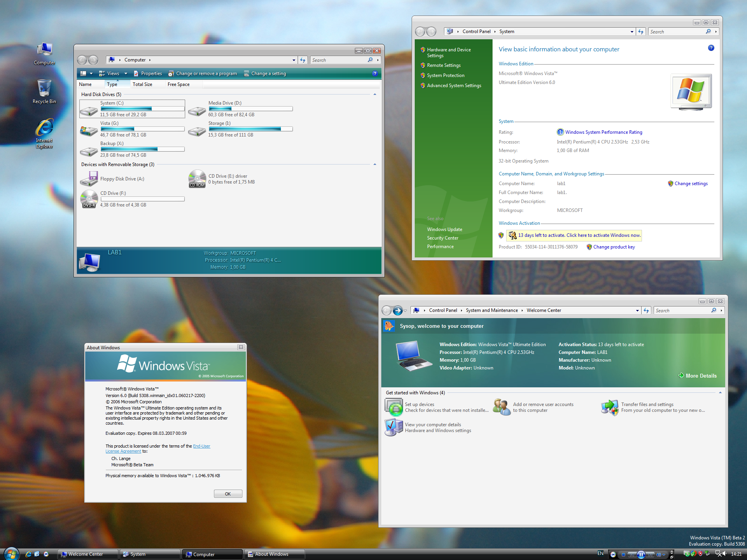The image size is (747, 560).
Task: Select the Vista (G:) drive icon
Action: click(x=89, y=131)
